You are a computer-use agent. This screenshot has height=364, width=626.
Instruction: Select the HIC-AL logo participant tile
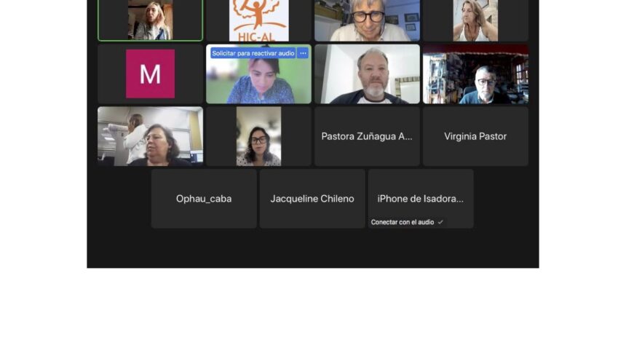coord(258,20)
